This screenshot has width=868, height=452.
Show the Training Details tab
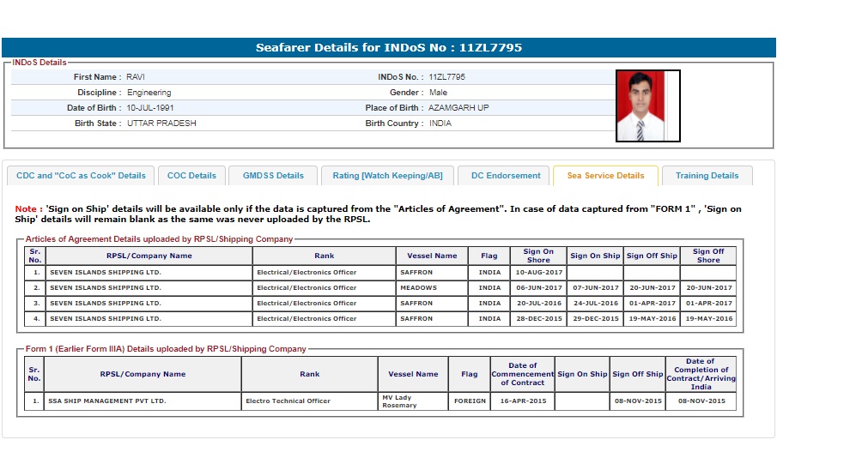707,176
